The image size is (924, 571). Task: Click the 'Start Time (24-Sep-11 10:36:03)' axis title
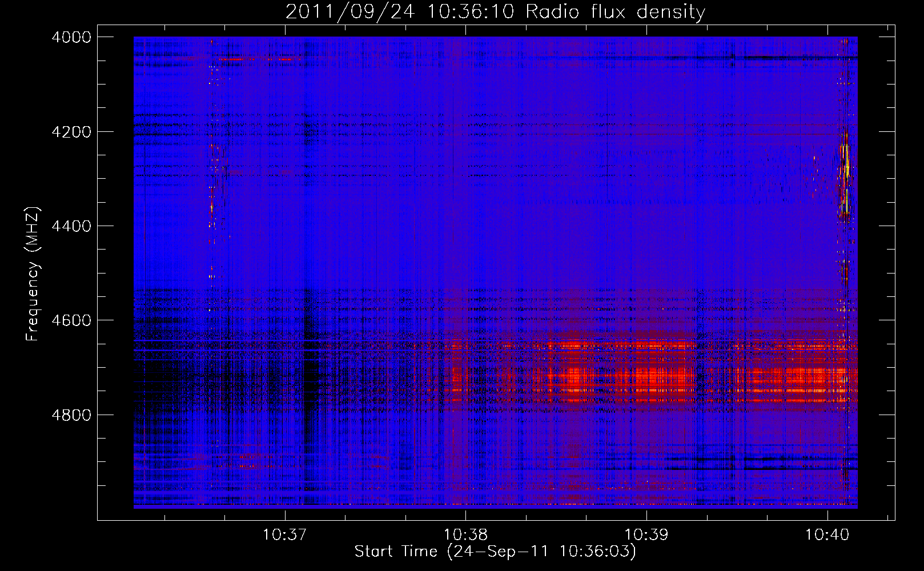(x=495, y=552)
